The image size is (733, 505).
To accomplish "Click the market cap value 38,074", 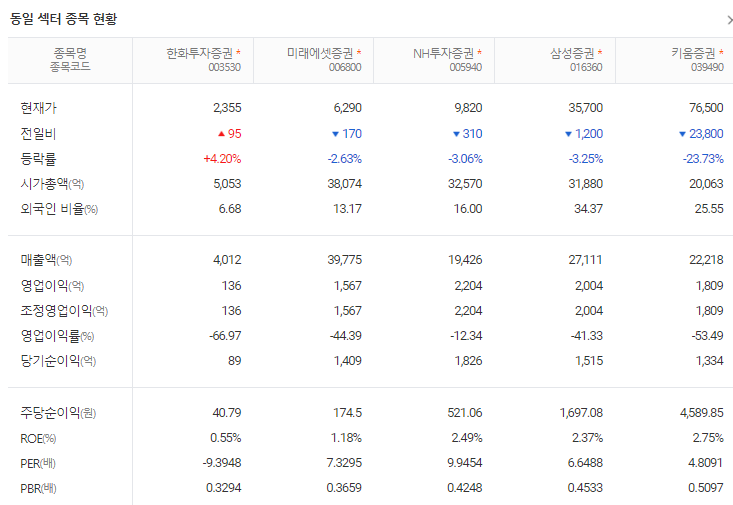I will point(345,184).
